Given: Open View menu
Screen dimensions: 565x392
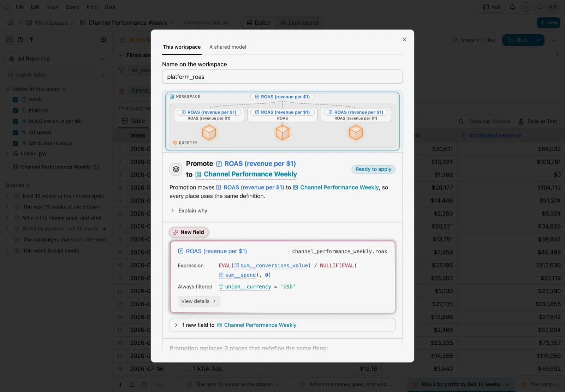Looking at the screenshot, I should [53, 7].
